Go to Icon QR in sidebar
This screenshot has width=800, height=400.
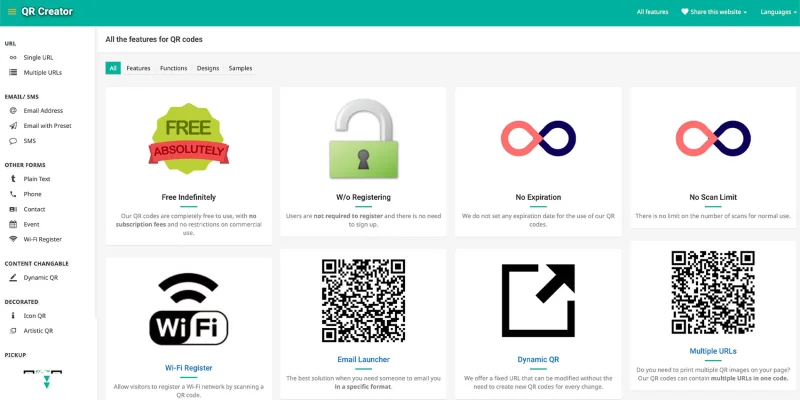pyautogui.click(x=35, y=316)
